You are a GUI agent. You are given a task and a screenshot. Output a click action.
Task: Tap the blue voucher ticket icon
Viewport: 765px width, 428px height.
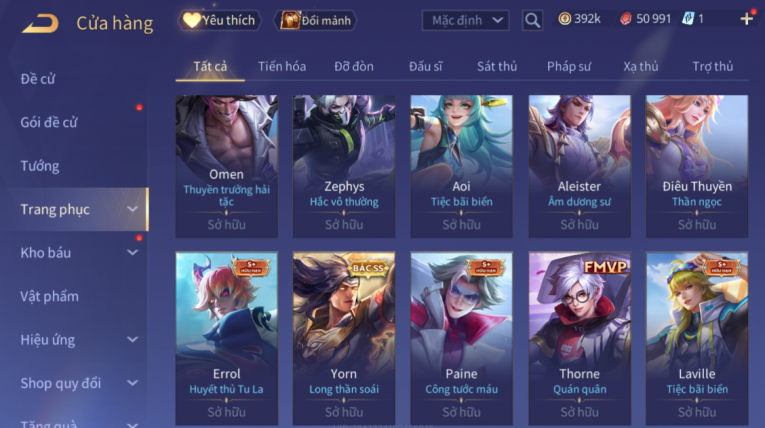[688, 19]
